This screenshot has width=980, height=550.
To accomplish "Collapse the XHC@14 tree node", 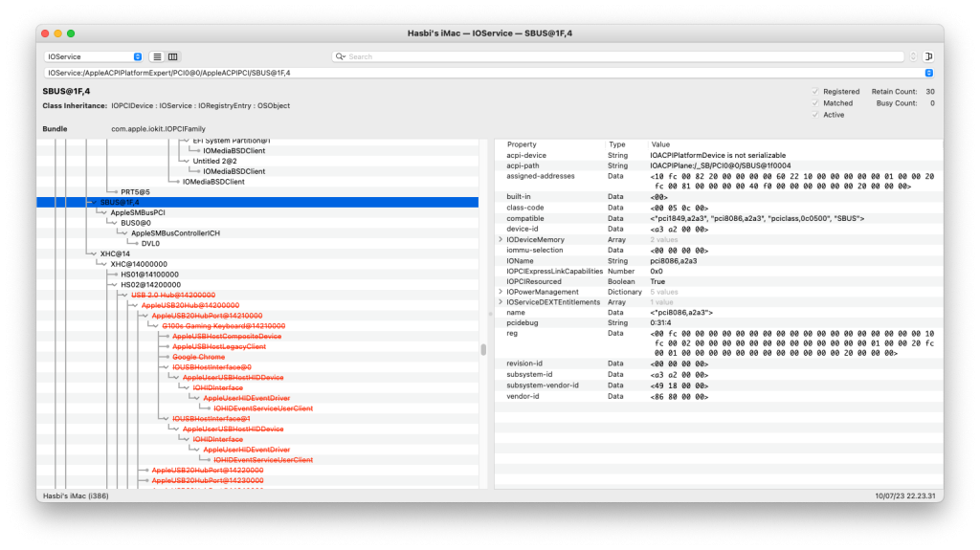I will pyautogui.click(x=94, y=253).
